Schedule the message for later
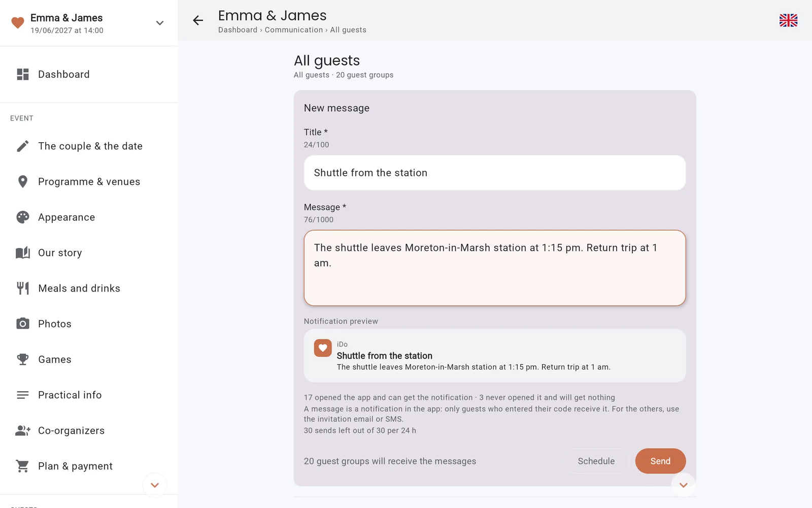Viewport: 812px width, 508px height. (596, 461)
